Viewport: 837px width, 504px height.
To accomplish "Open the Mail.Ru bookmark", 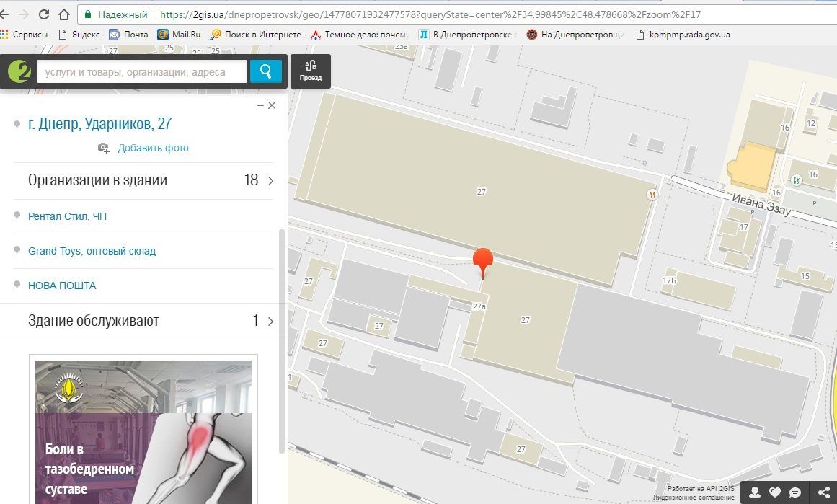I will tap(181, 34).
